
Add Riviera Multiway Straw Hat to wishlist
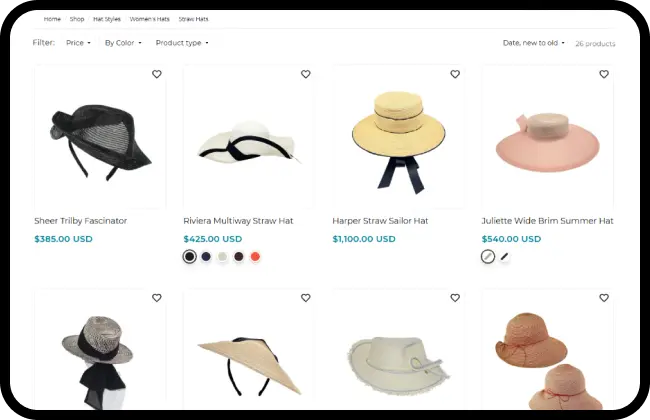306,74
